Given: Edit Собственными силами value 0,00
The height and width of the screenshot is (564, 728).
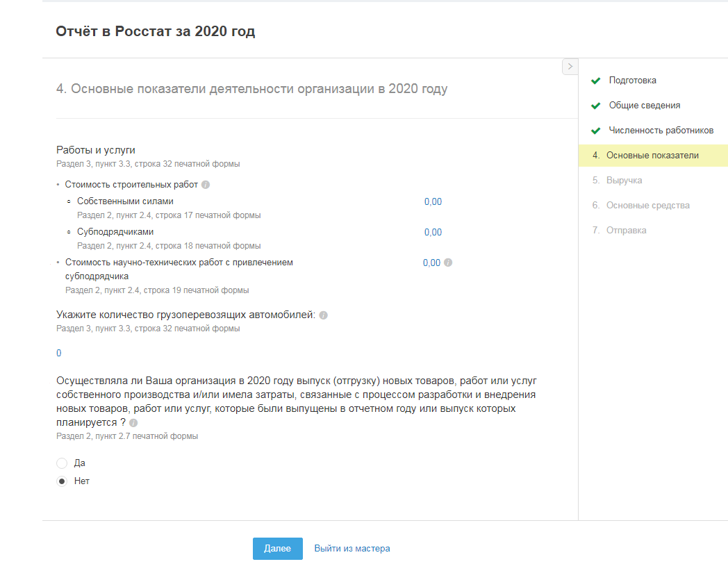Looking at the screenshot, I should [433, 202].
